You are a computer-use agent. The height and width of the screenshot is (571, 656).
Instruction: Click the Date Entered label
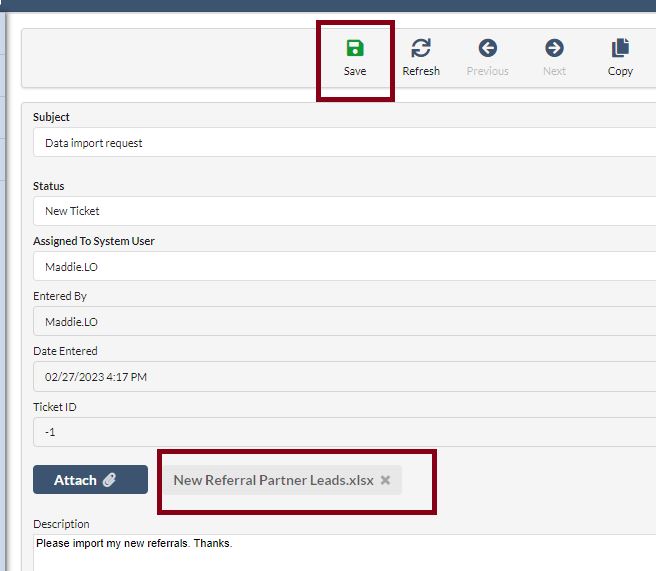click(x=65, y=351)
